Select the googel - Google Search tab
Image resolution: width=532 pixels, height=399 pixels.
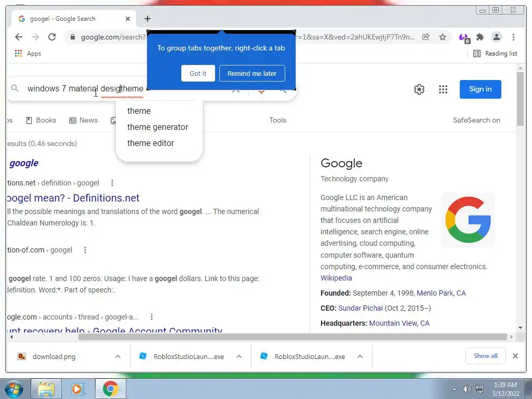(x=74, y=19)
